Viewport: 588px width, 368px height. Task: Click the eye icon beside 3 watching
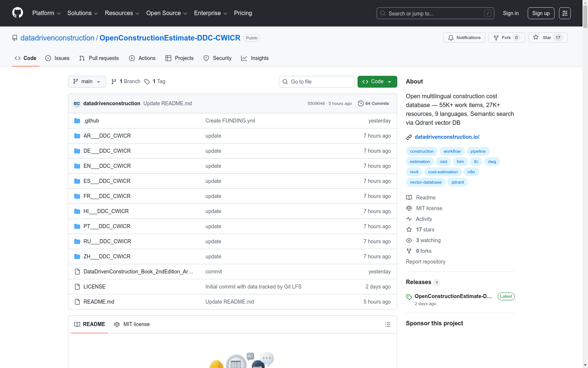[409, 240]
